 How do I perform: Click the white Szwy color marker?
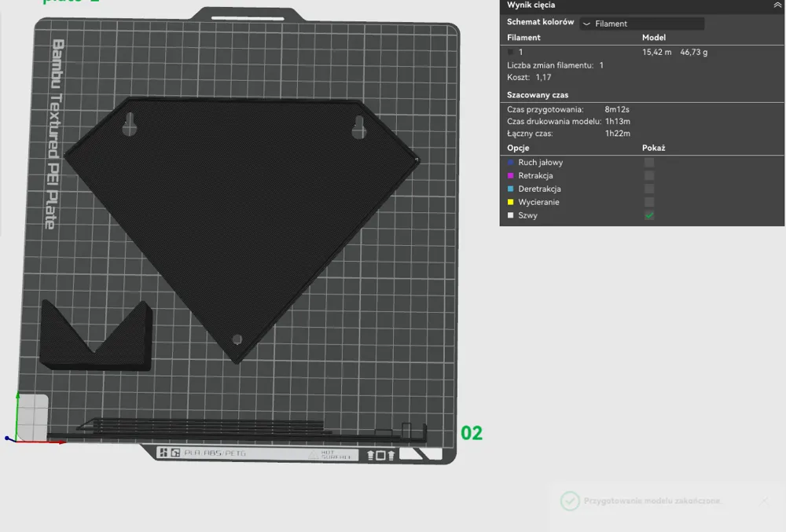pos(511,215)
